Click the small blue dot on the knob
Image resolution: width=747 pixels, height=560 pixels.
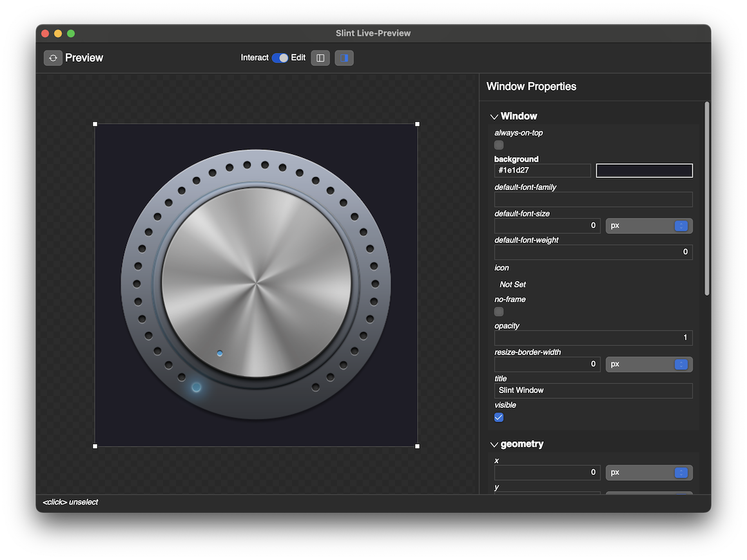pyautogui.click(x=220, y=353)
